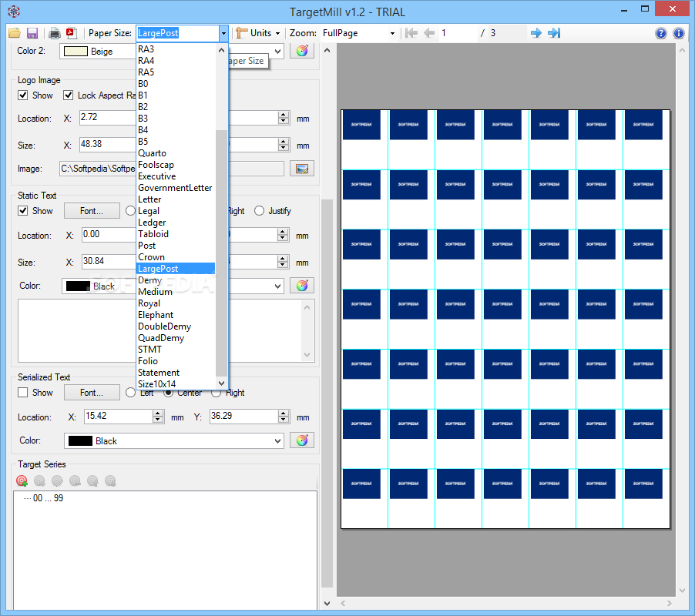Uncheck Show under Static Text
Viewport: 695px width, 616px height.
[22, 211]
